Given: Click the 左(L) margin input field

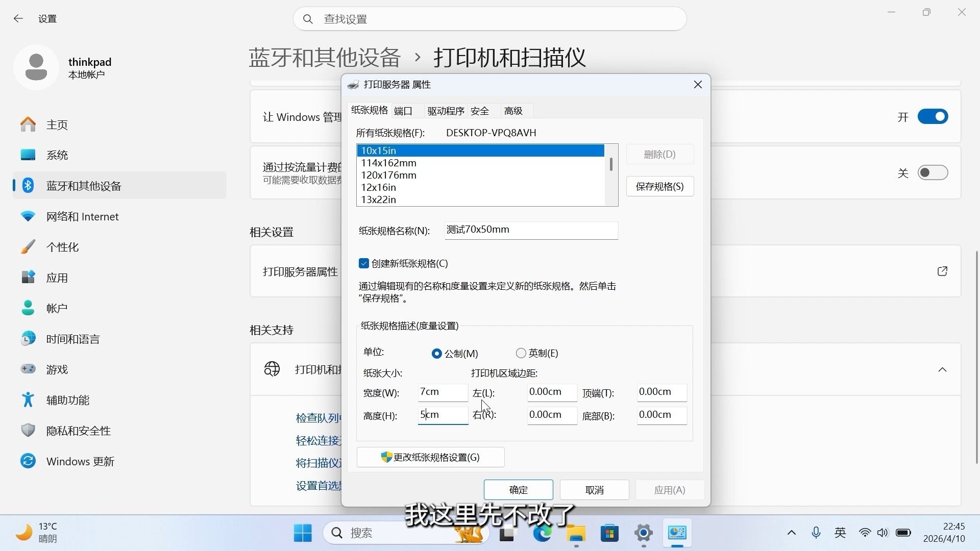Looking at the screenshot, I should click(x=552, y=392).
